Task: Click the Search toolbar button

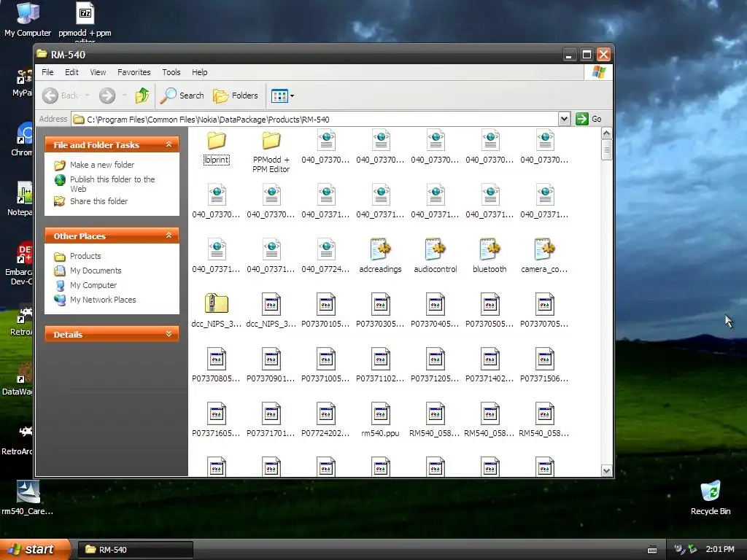Action: [x=182, y=96]
